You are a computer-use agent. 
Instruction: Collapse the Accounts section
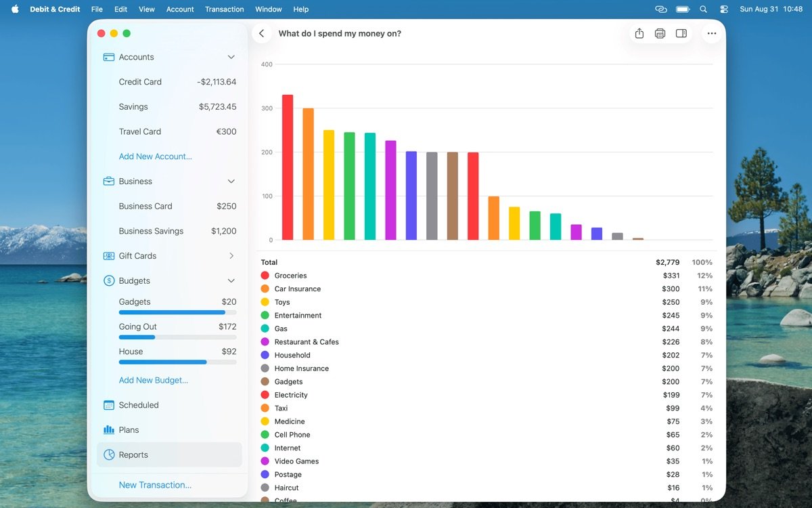point(231,58)
